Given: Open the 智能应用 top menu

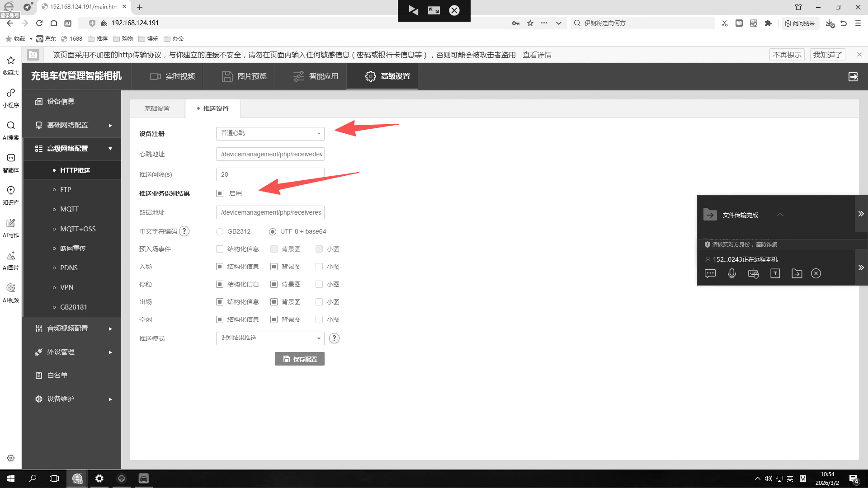Looking at the screenshot, I should [316, 76].
